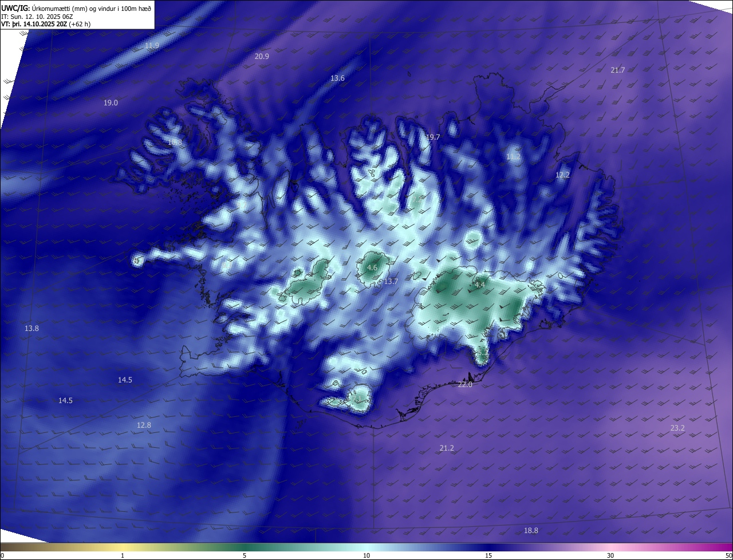733x560 pixels.
Task: Click the 11.2 value on the map
Action: point(514,156)
